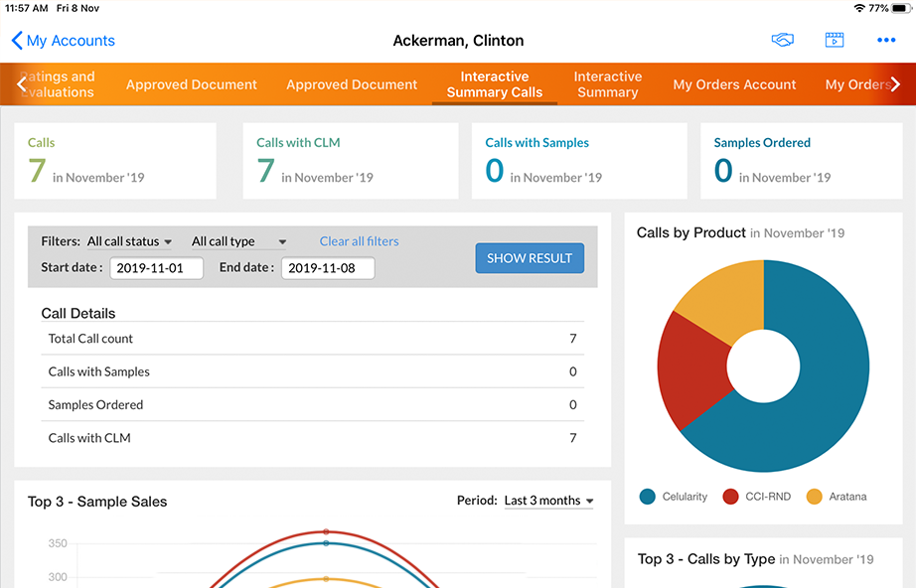The image size is (916, 588).
Task: Open the media presentation icon in header
Action: [x=835, y=41]
